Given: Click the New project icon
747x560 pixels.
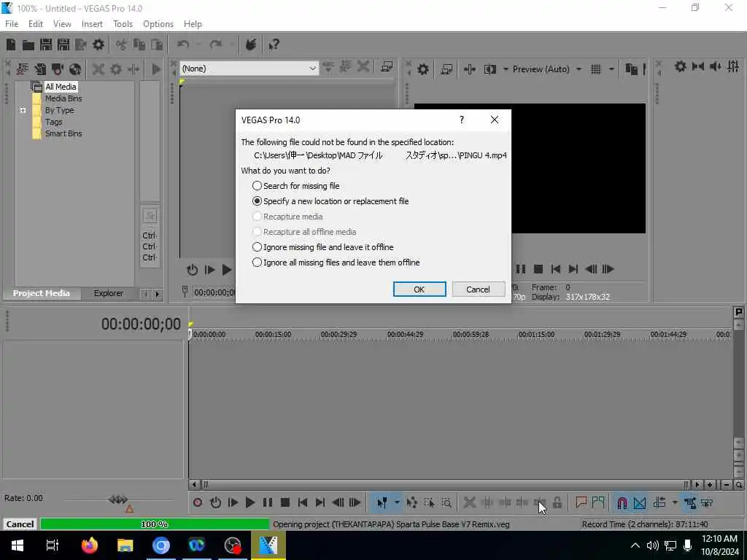Looking at the screenshot, I should tap(11, 44).
